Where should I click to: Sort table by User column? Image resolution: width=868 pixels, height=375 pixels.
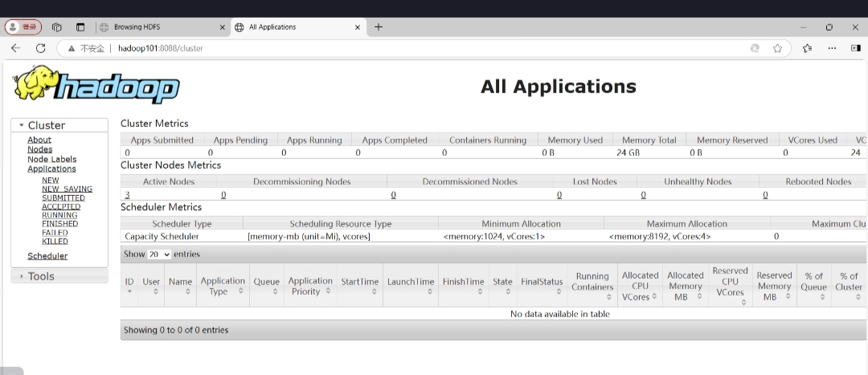(151, 285)
